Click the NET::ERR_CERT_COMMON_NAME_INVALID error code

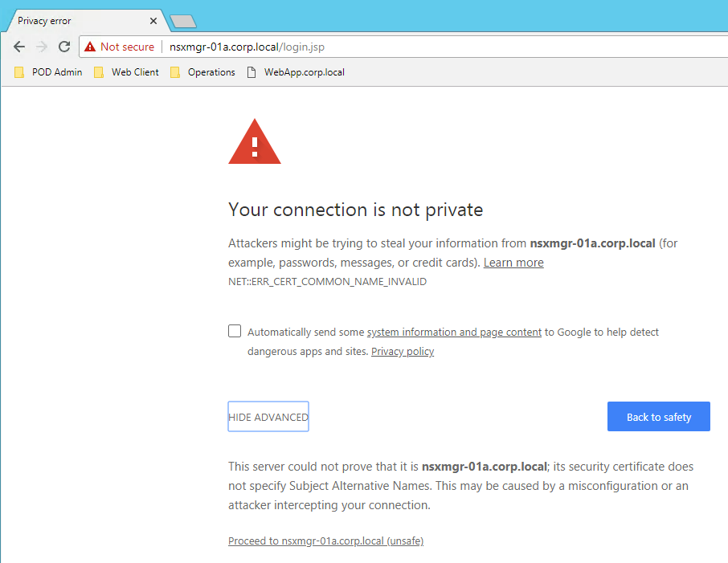coord(327,282)
